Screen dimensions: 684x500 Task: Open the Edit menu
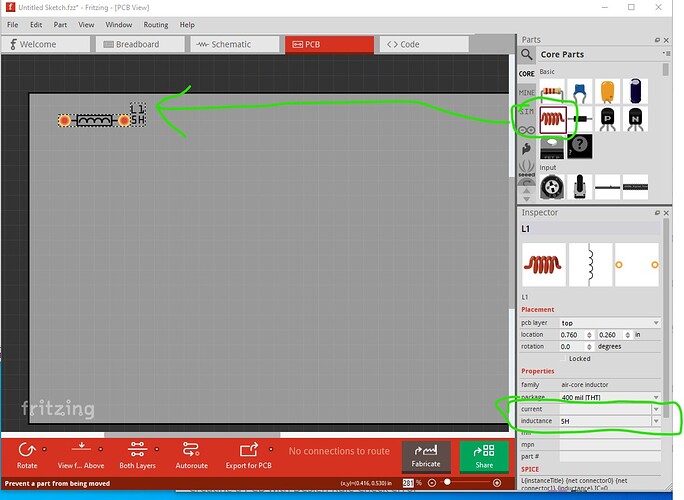[36, 25]
